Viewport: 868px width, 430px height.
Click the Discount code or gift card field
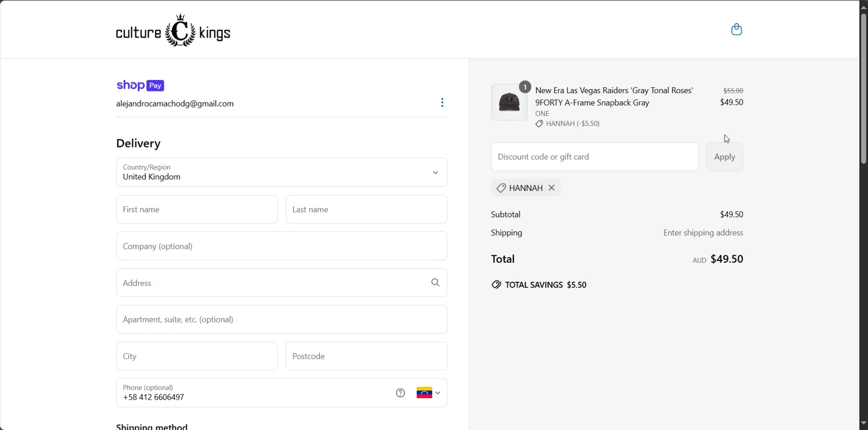click(x=595, y=157)
